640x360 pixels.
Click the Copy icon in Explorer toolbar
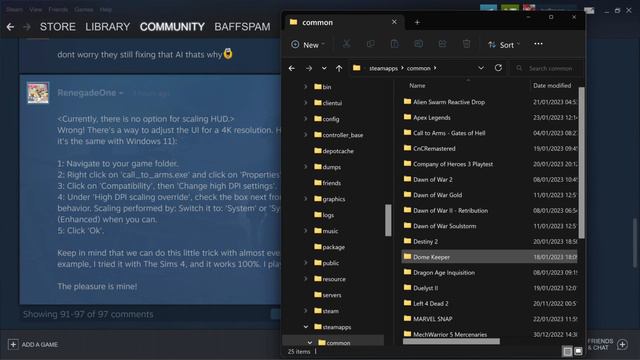(x=371, y=44)
